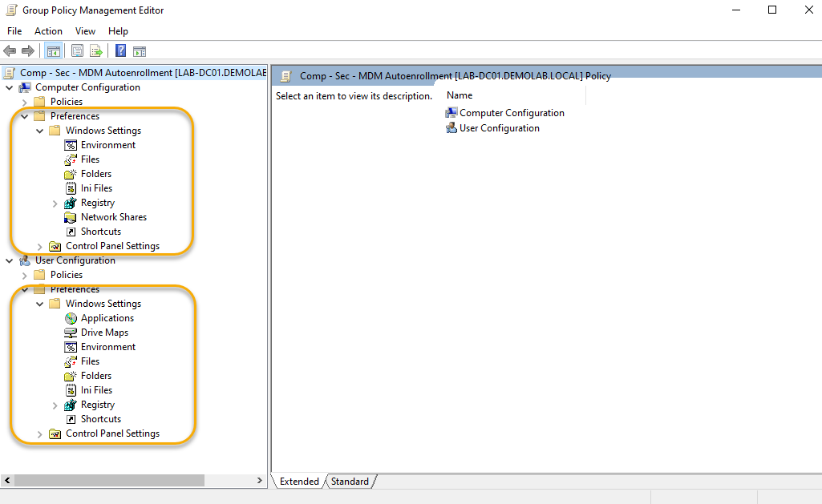
Task: Click the Export List toolbar icon
Action: click(96, 51)
